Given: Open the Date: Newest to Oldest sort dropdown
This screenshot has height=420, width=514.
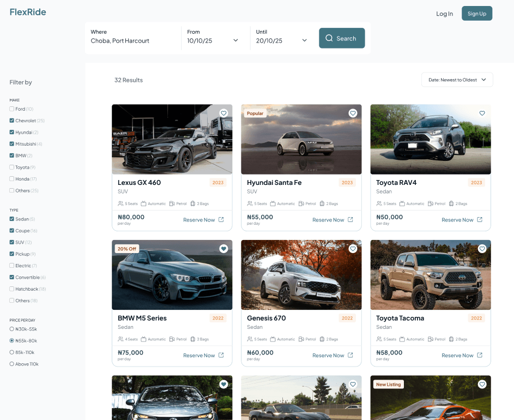Looking at the screenshot, I should click(x=457, y=80).
